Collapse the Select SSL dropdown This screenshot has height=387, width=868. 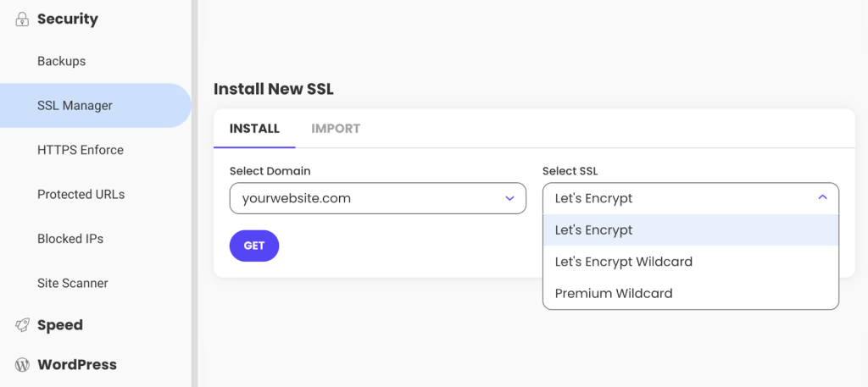pyautogui.click(x=821, y=198)
